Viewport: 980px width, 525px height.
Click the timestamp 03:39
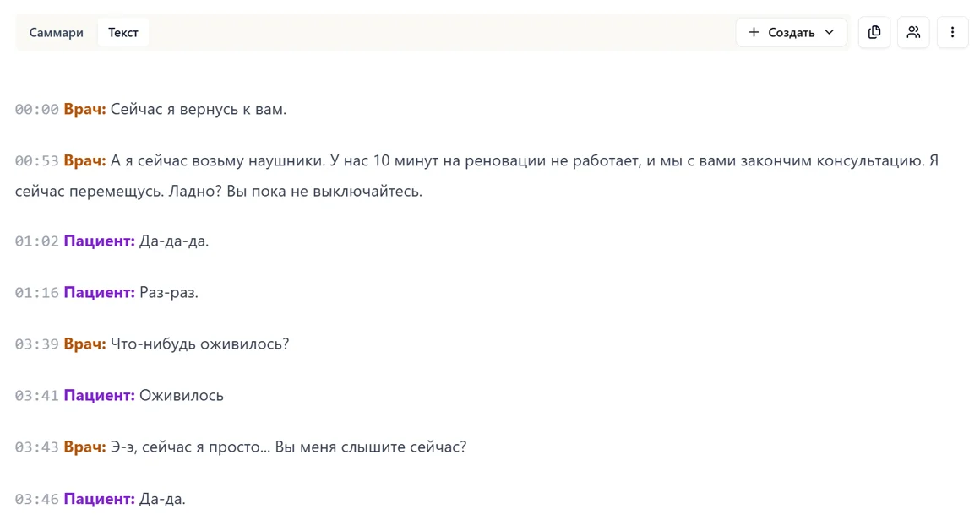pyautogui.click(x=35, y=344)
